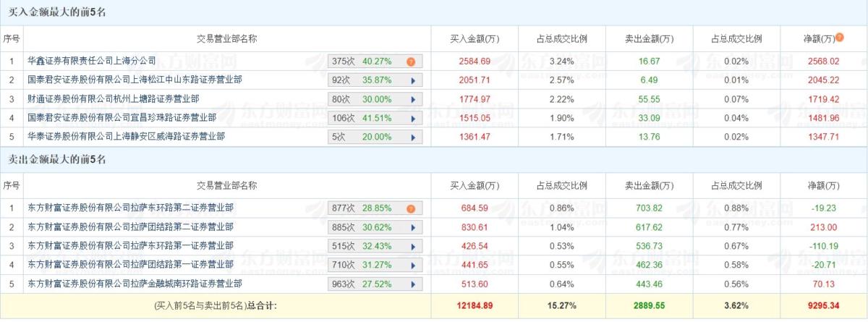Expand the 515次 32.43% details arrow
This screenshot has height=322, width=868.
point(413,247)
